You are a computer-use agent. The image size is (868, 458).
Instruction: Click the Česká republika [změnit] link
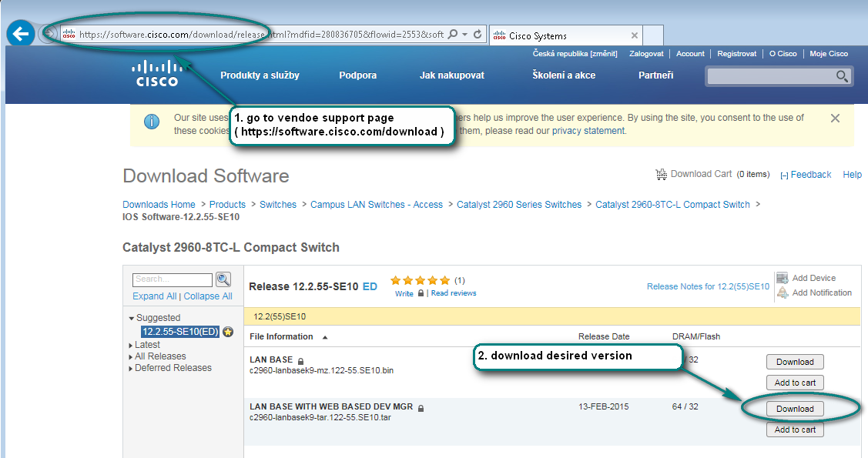click(x=575, y=54)
